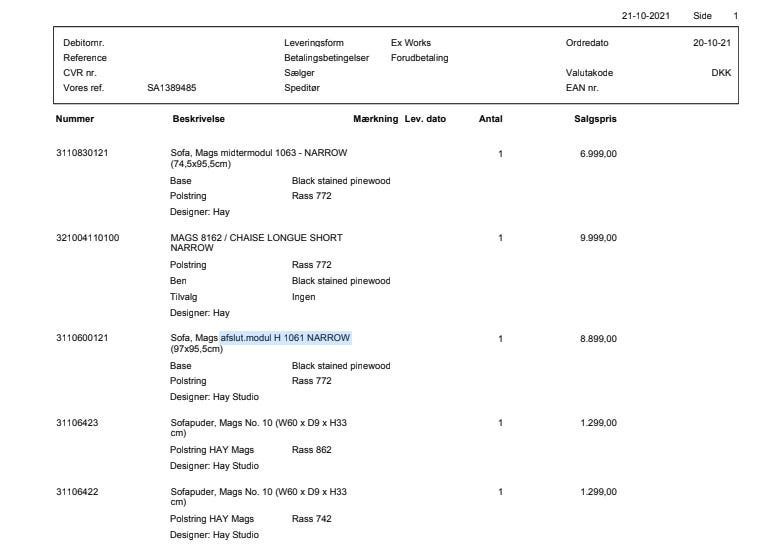Click item number "31106422"
Screen dimensions: 765x545
tap(77, 492)
